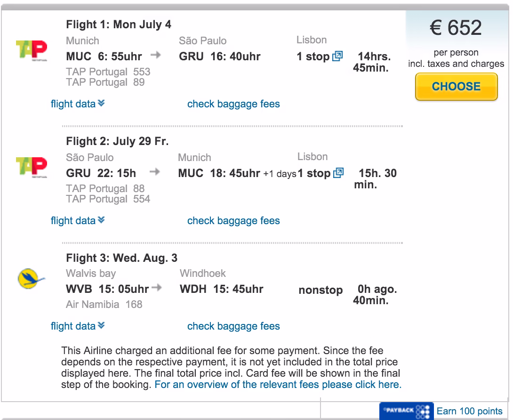Screen dimensions: 513x420
Task: Click TAP Portugal logo for Flight 2
Action: click(x=32, y=167)
